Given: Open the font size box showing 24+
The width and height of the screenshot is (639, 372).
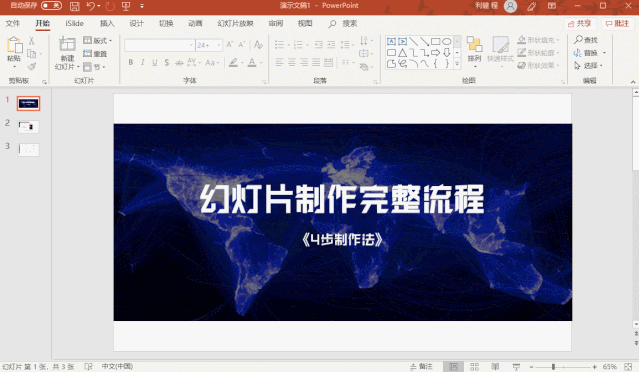Looking at the screenshot, I should click(209, 45).
